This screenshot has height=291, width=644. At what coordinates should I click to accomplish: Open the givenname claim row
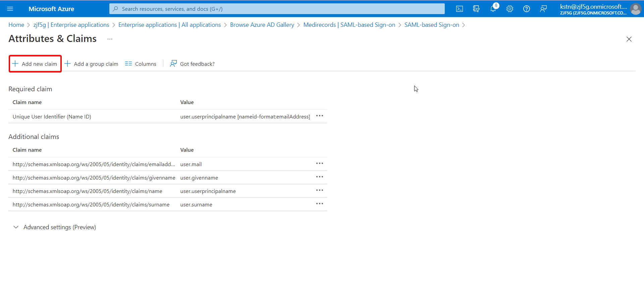coord(168,178)
